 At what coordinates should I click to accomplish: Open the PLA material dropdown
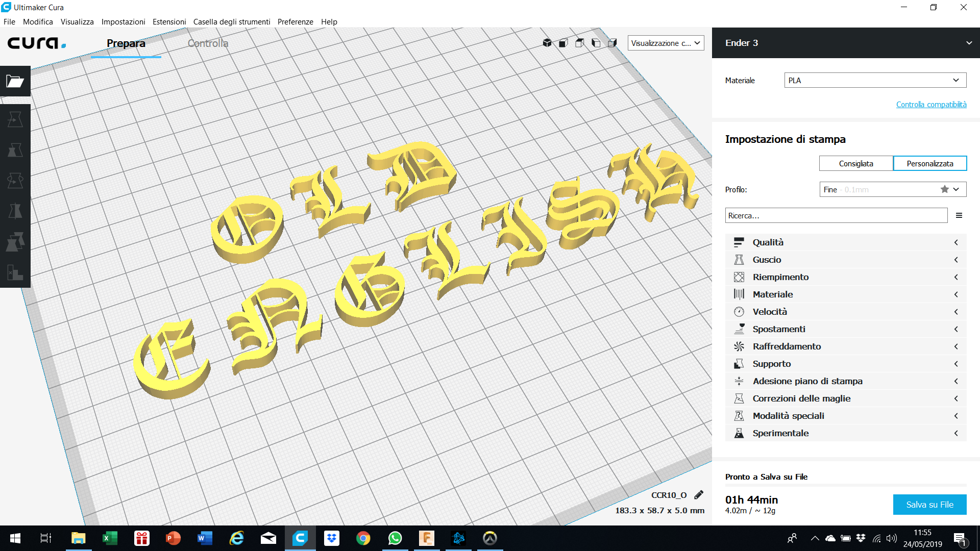pyautogui.click(x=875, y=80)
